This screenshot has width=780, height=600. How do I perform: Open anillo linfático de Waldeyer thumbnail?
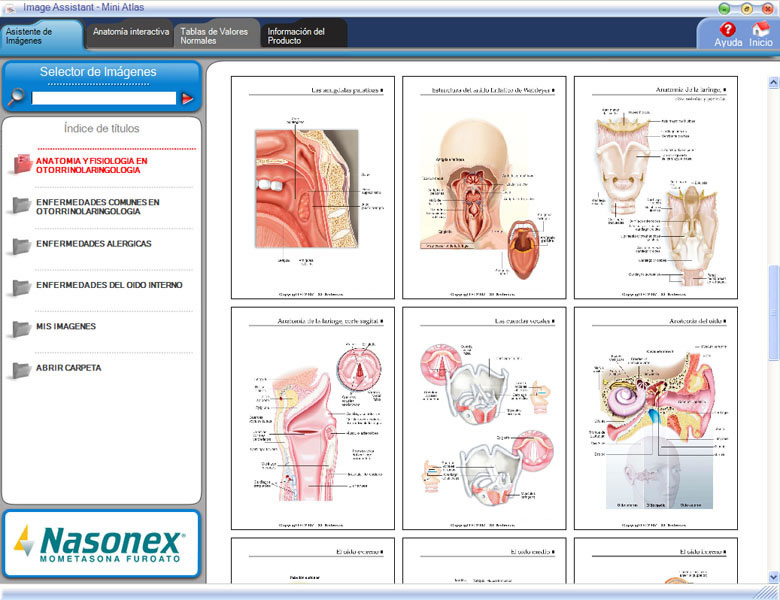pos(484,188)
